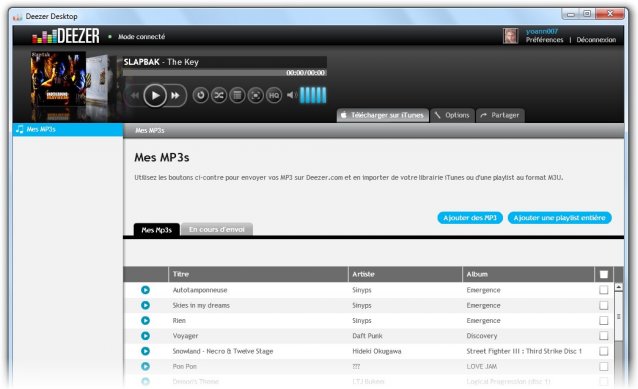This screenshot has height=389, width=638.
Task: Play the Rien track
Action: tap(145, 321)
